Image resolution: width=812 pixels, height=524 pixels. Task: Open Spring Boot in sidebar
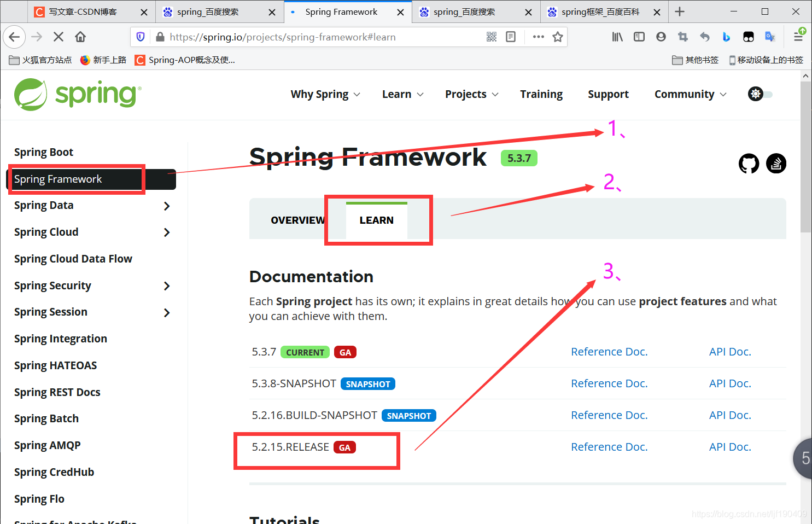click(44, 152)
